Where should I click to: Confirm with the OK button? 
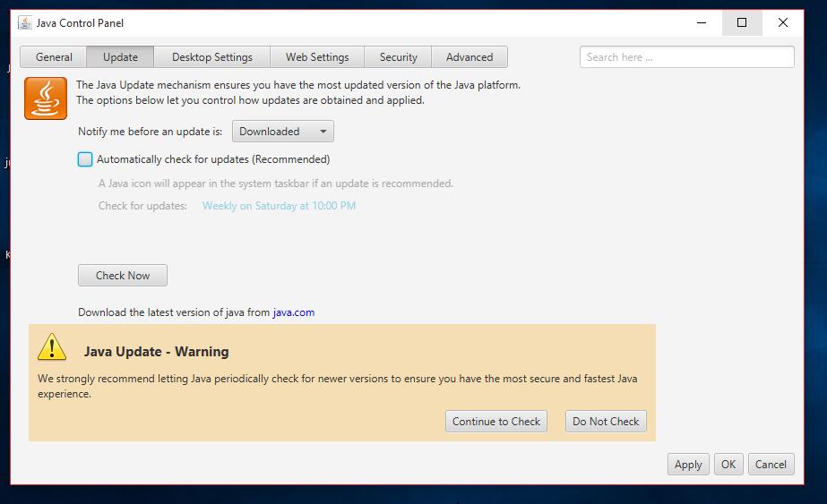[728, 464]
